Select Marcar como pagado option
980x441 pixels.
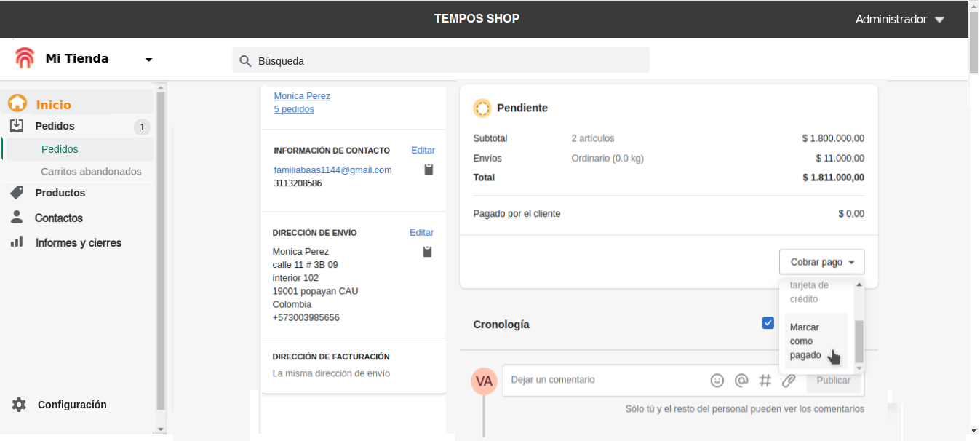(806, 341)
